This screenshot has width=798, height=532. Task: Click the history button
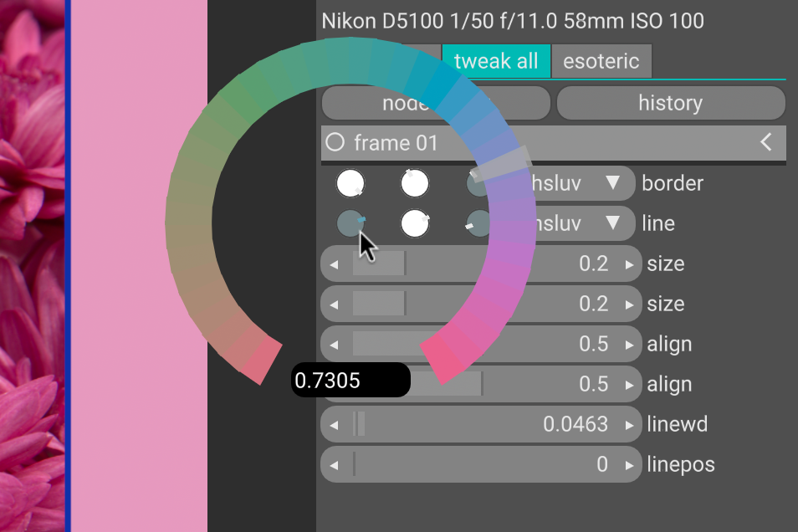click(x=670, y=103)
